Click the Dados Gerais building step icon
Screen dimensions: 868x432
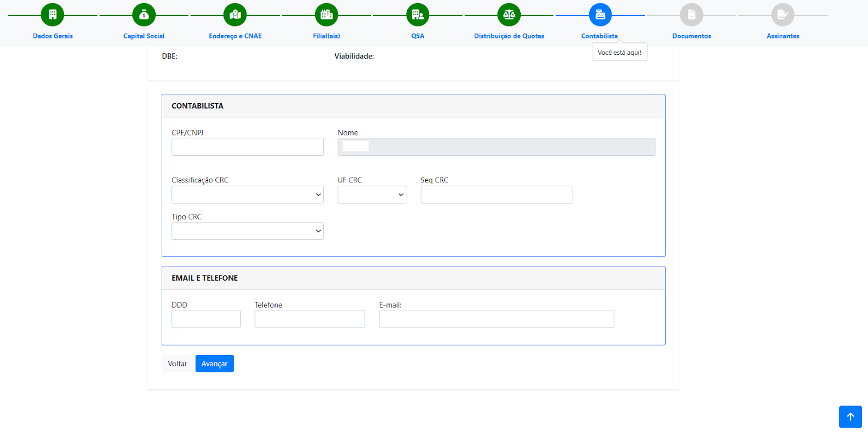(53, 15)
